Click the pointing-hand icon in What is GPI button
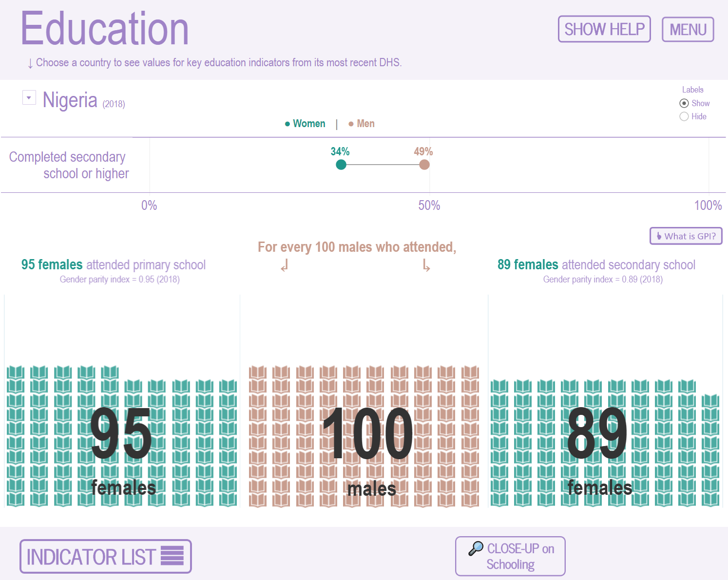The height and width of the screenshot is (580, 728). click(x=659, y=236)
